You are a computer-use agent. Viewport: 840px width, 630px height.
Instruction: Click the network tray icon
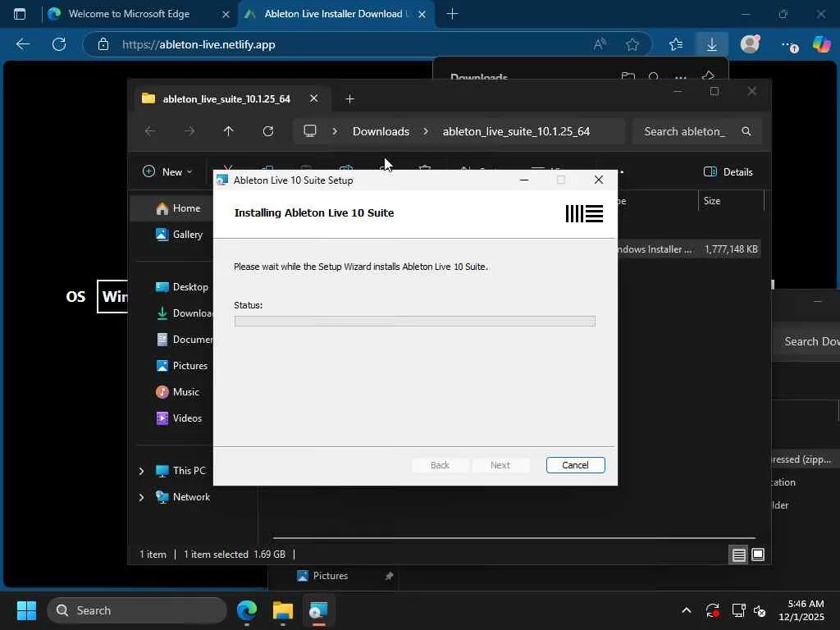coord(738,610)
